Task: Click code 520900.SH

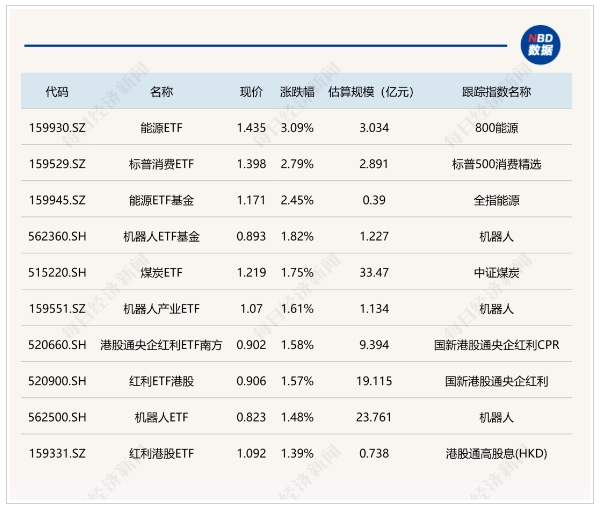Action: pos(57,381)
